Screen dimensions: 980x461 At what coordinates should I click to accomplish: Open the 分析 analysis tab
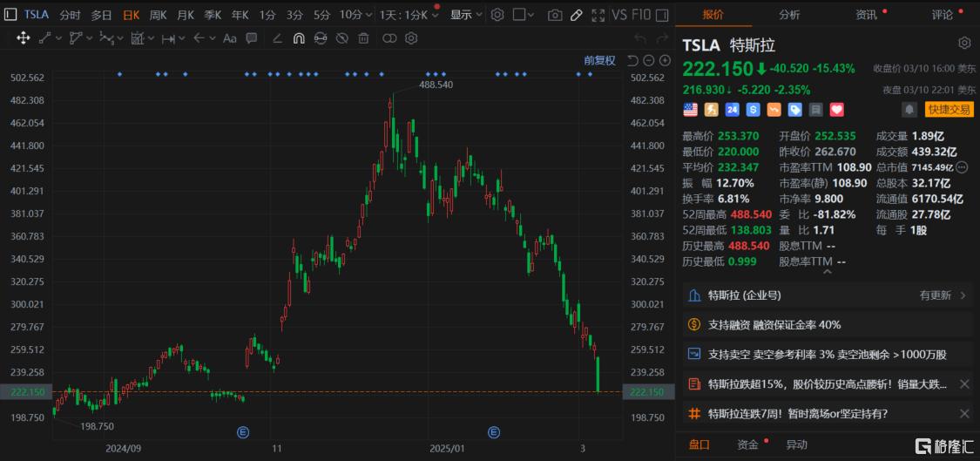788,15
